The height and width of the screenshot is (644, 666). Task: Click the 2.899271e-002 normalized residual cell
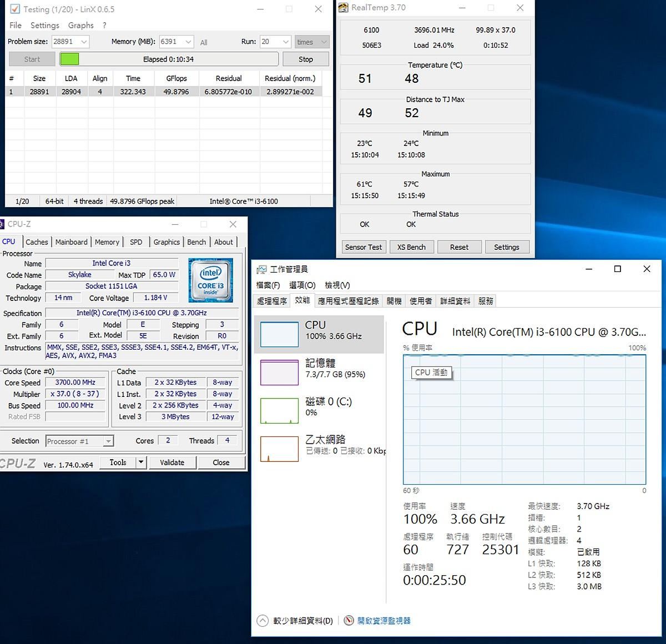point(290,92)
